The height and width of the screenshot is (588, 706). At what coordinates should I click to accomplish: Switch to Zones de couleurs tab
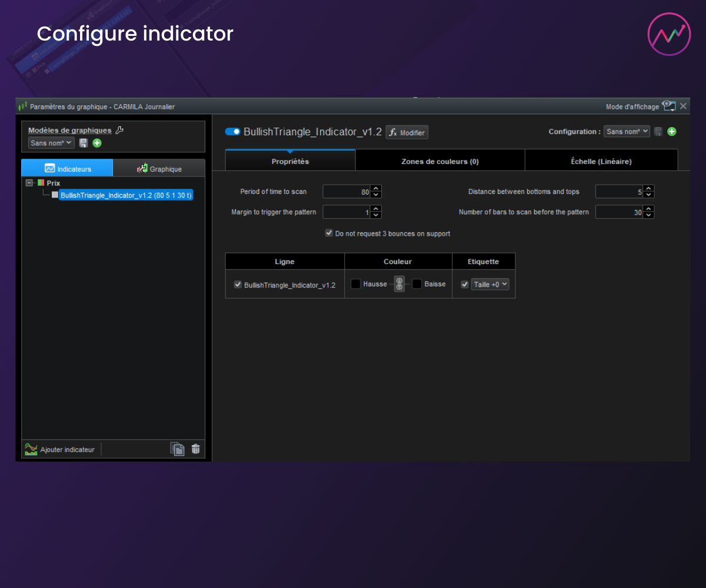pyautogui.click(x=439, y=161)
